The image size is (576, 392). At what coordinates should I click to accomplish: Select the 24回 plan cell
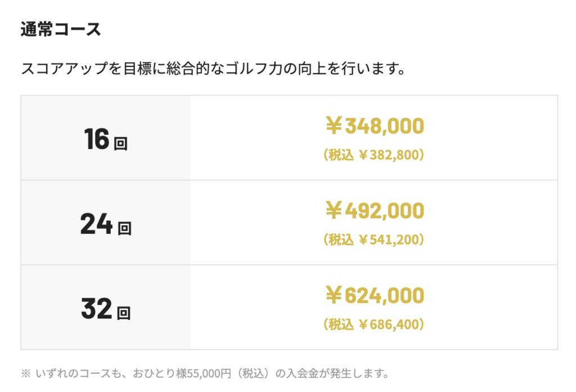click(106, 223)
